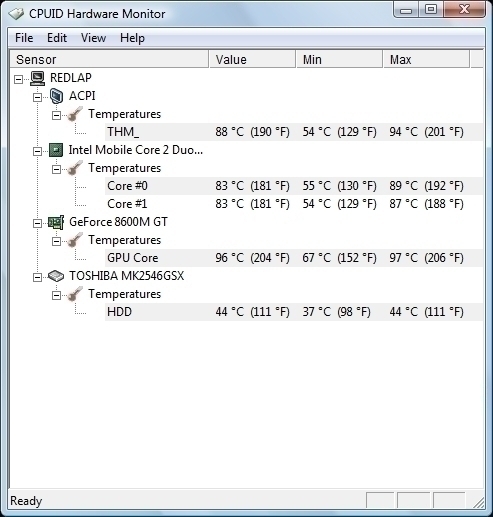Click the Value column header
The width and height of the screenshot is (493, 517).
coord(252,59)
